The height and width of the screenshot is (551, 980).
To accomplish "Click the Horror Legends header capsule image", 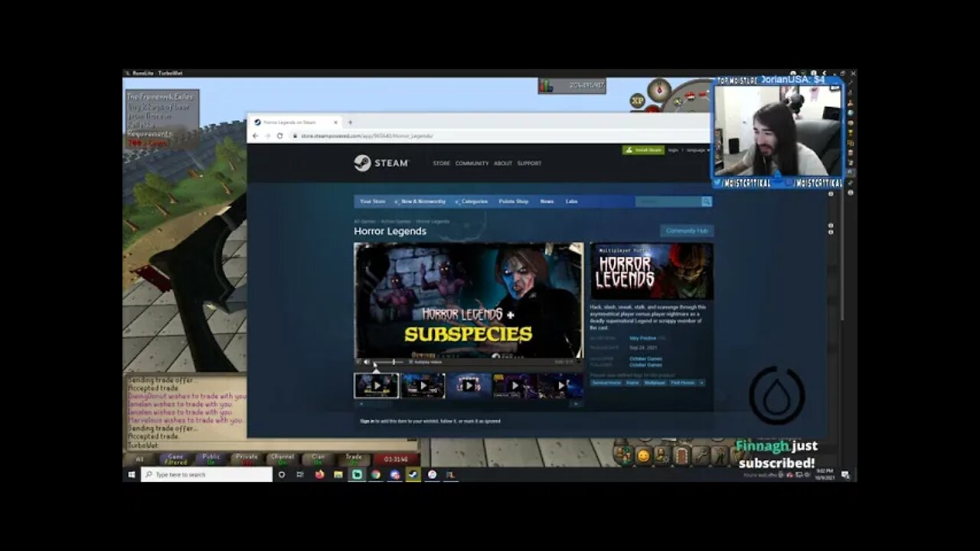I will click(x=652, y=272).
